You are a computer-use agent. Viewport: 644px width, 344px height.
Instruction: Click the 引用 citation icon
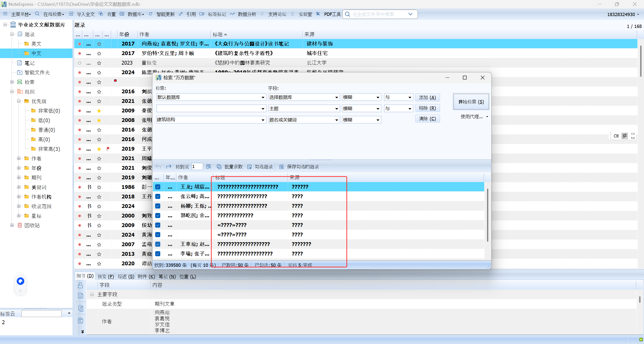(x=181, y=14)
